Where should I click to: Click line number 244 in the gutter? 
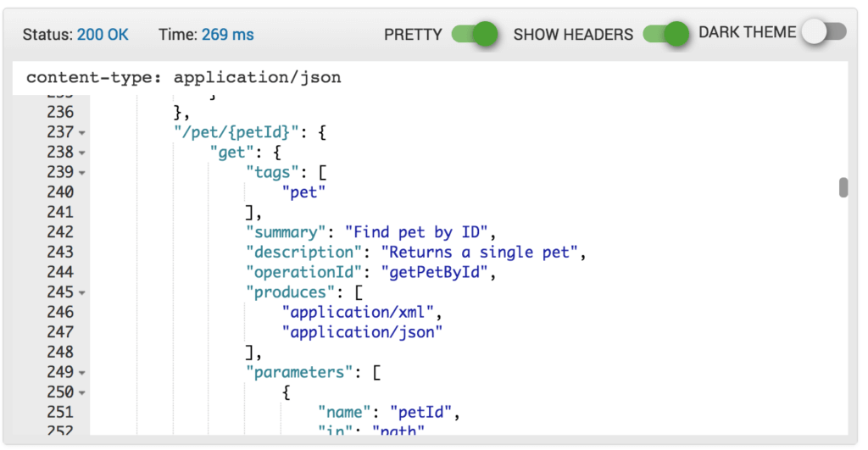point(60,272)
